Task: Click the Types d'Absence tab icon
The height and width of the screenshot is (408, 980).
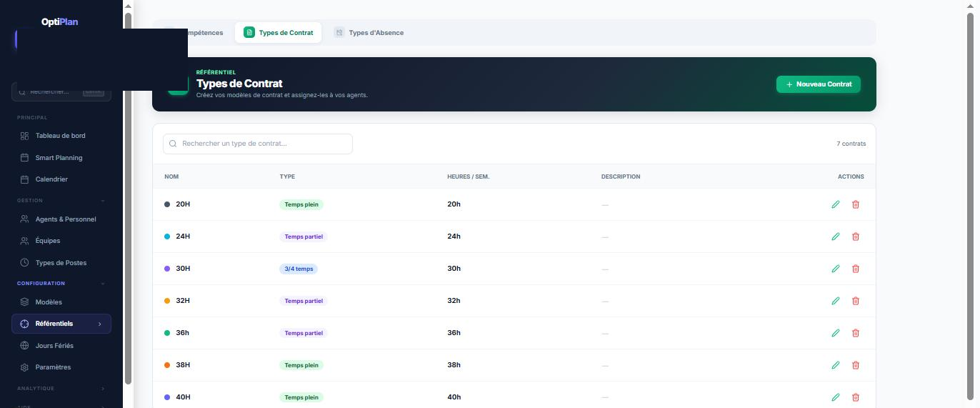Action: tap(339, 32)
